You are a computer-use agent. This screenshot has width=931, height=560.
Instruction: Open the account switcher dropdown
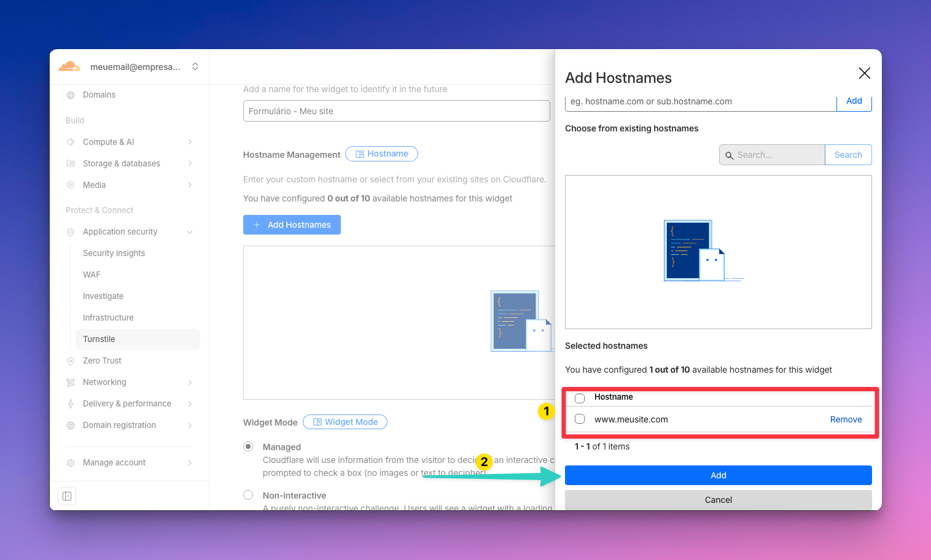pos(195,66)
